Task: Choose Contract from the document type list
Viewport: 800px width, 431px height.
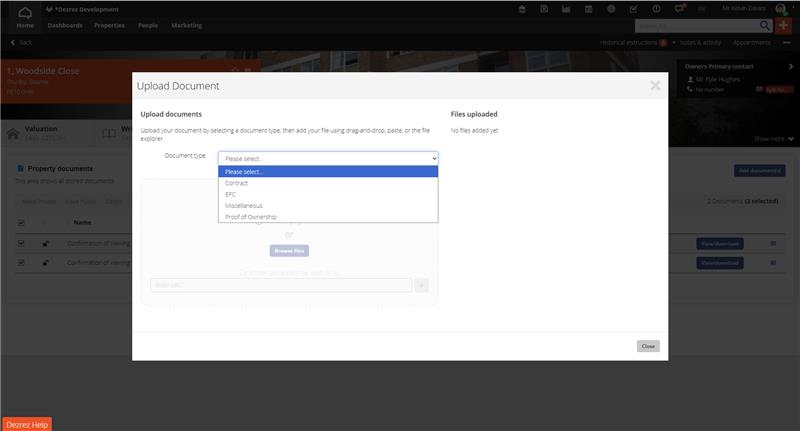Action: (237, 183)
